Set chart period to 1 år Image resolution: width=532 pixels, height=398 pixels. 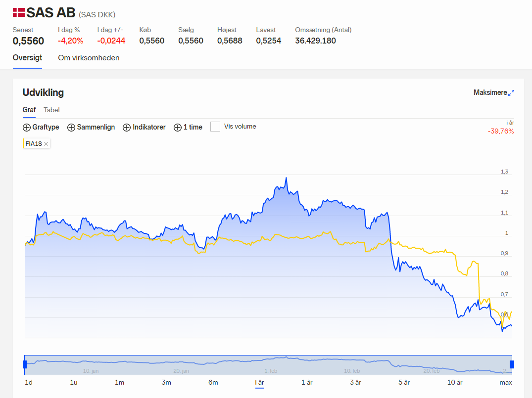click(x=307, y=382)
